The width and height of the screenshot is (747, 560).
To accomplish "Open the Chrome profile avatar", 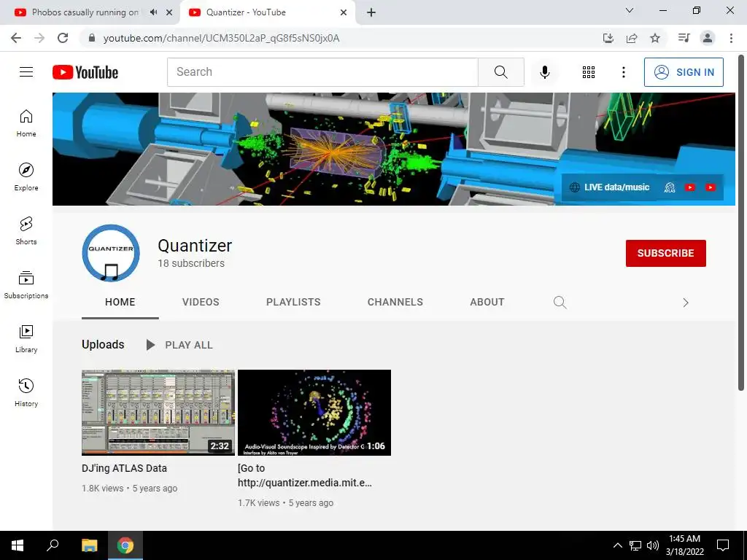I will tap(708, 38).
